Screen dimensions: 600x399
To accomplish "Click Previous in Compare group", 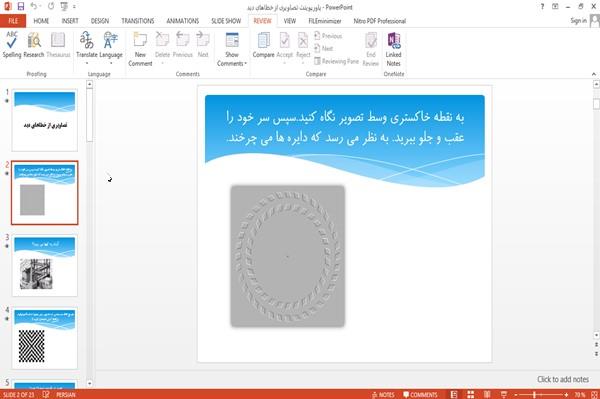I will pyautogui.click(x=328, y=36).
